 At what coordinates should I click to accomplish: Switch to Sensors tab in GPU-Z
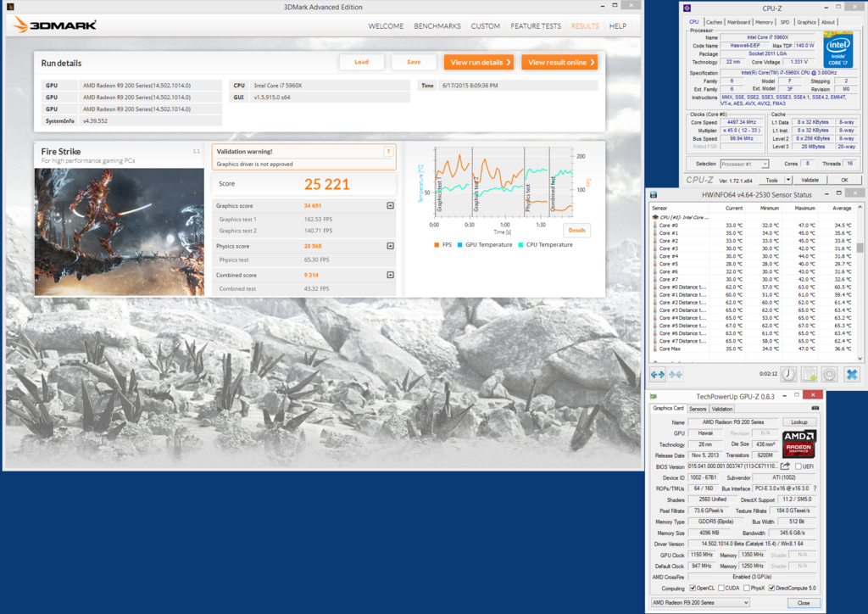tap(698, 409)
